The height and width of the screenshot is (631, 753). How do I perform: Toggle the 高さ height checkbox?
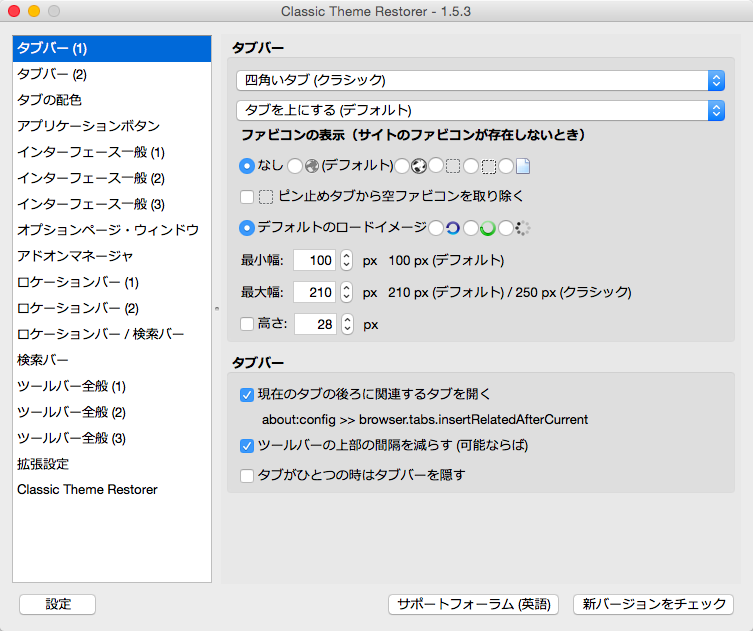click(x=247, y=324)
